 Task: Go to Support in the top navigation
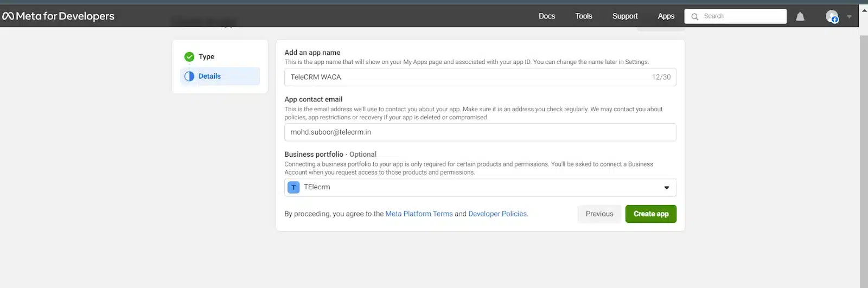click(x=624, y=16)
